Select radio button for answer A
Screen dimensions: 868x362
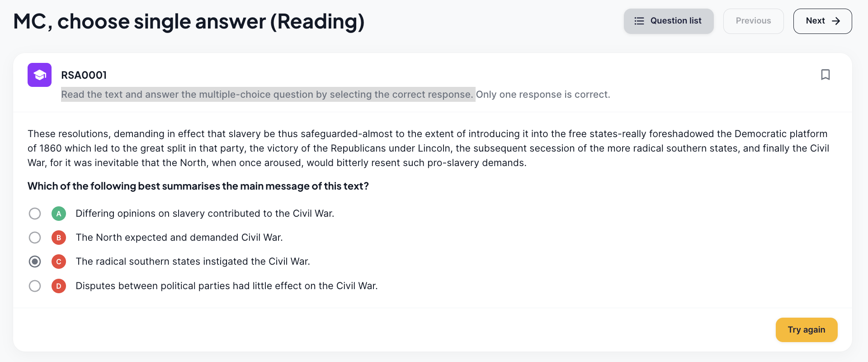[x=35, y=214]
